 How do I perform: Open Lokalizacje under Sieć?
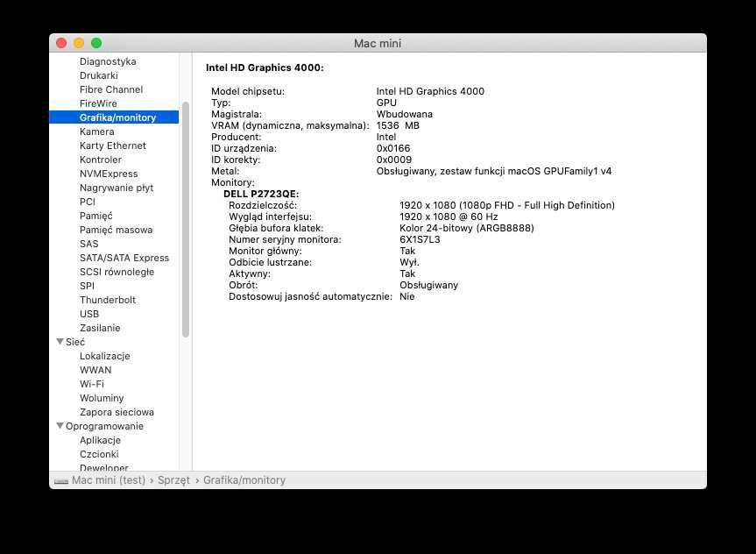[104, 356]
